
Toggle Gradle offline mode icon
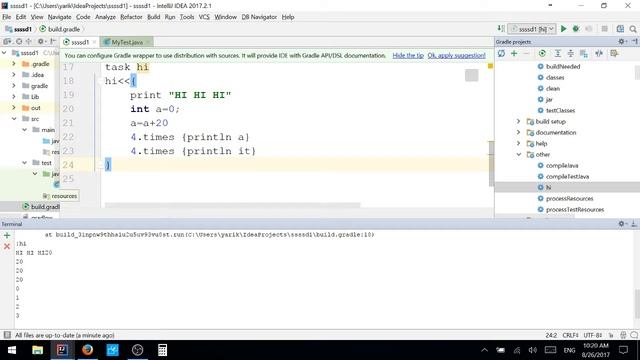(x=599, y=53)
